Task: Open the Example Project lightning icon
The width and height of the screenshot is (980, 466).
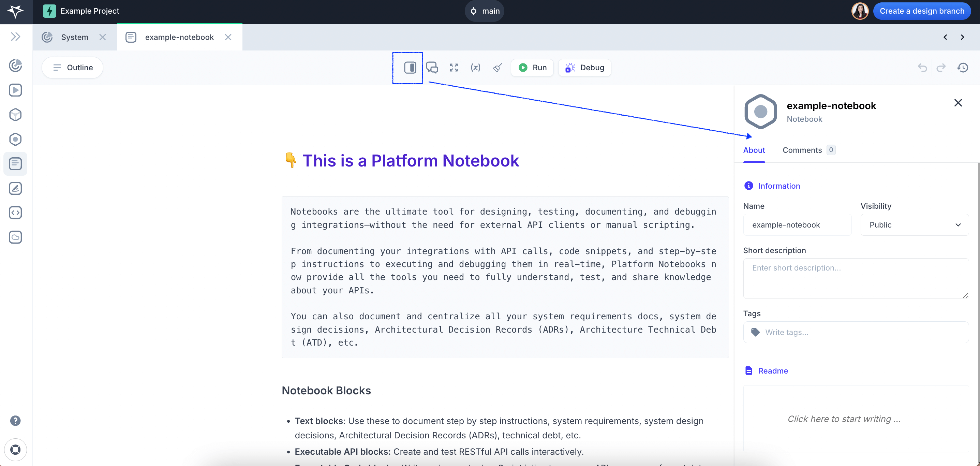Action: tap(49, 11)
